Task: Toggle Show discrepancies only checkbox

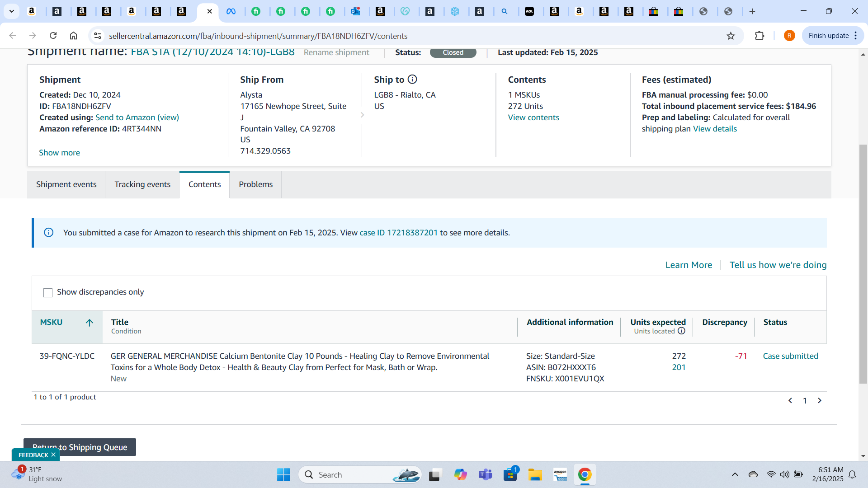Action: [x=48, y=293]
